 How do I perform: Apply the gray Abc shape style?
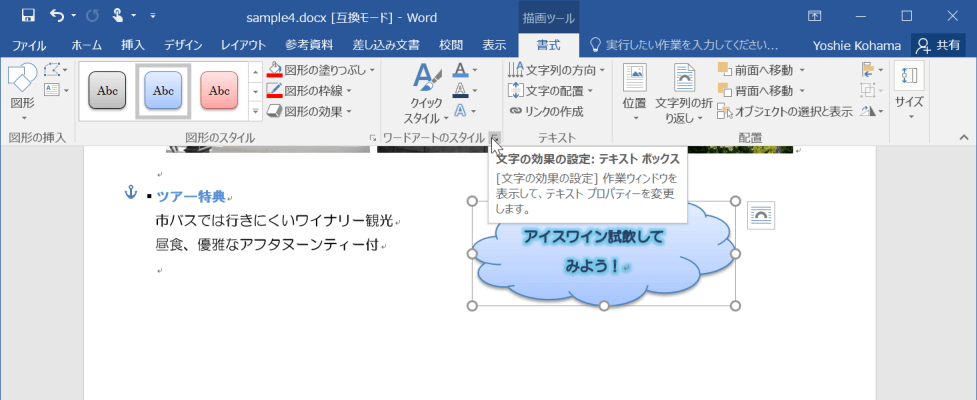click(107, 90)
